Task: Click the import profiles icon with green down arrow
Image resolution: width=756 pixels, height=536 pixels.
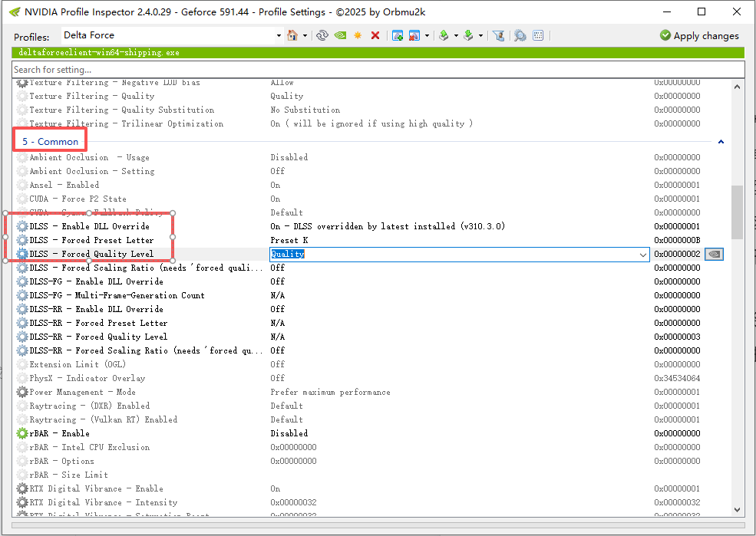Action: pyautogui.click(x=467, y=35)
